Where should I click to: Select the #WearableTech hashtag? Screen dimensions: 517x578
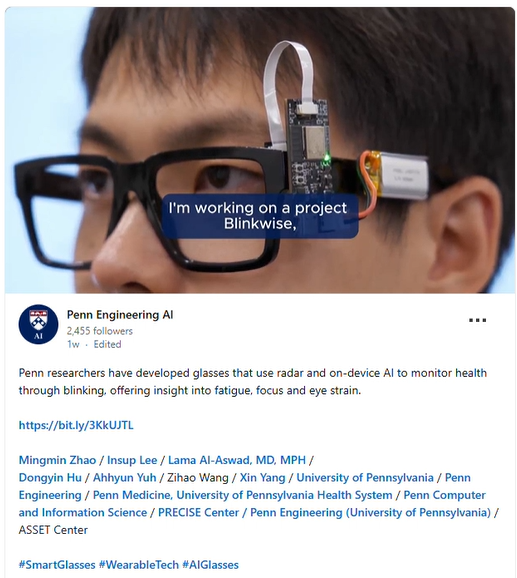[x=139, y=565]
